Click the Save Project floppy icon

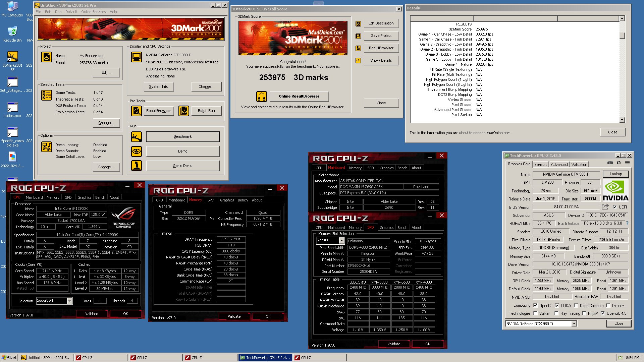point(358,36)
